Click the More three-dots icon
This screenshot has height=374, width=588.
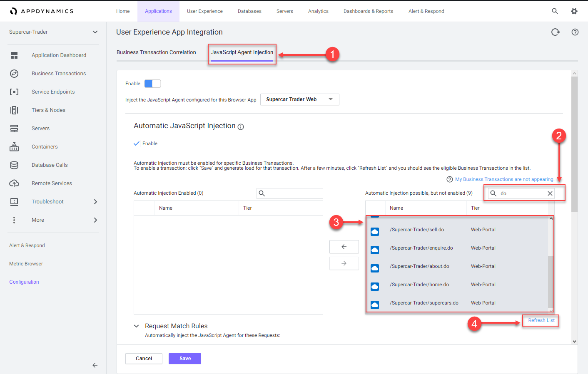coord(14,220)
